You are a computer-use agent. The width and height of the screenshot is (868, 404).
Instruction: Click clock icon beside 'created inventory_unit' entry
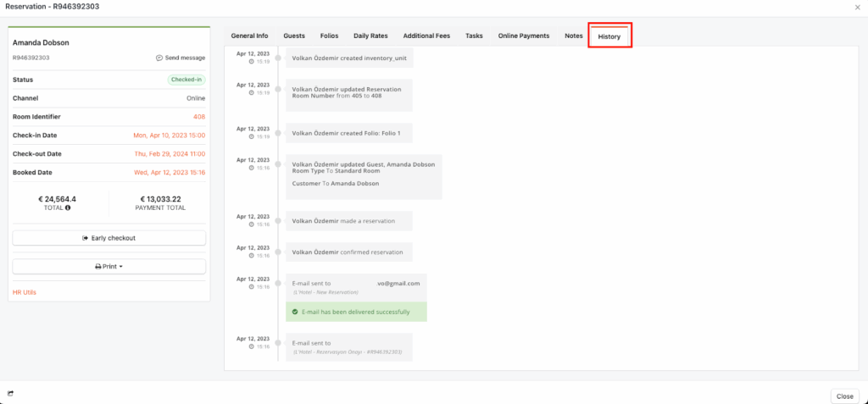click(251, 62)
